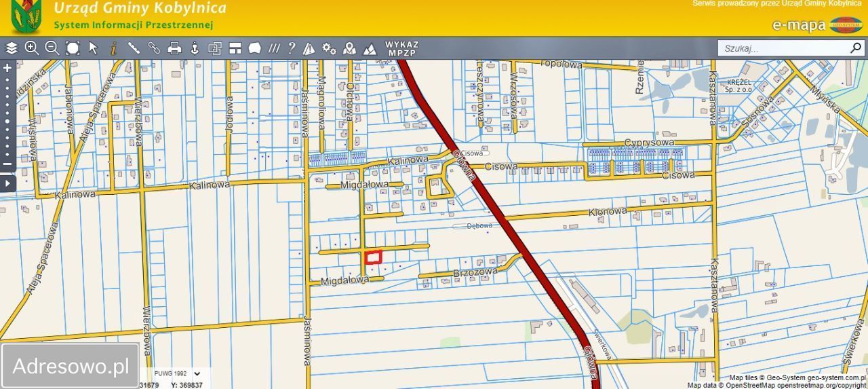The height and width of the screenshot is (389, 868).
Task: Zoom in with the plus button
Action: pyautogui.click(x=7, y=68)
